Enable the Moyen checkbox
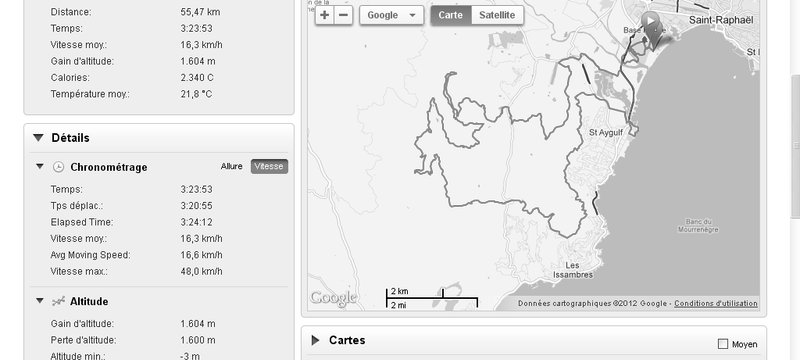 [722, 344]
